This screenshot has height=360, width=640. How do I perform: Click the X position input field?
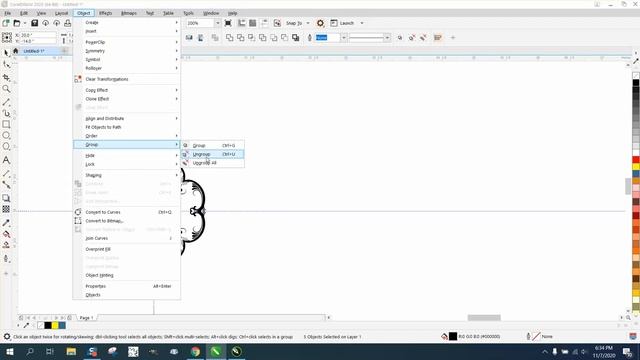(x=38, y=35)
